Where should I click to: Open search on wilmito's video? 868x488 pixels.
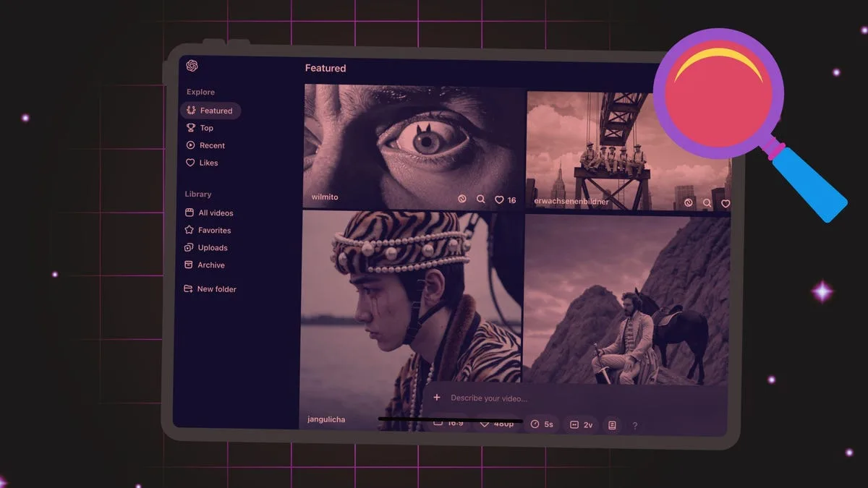click(x=482, y=199)
